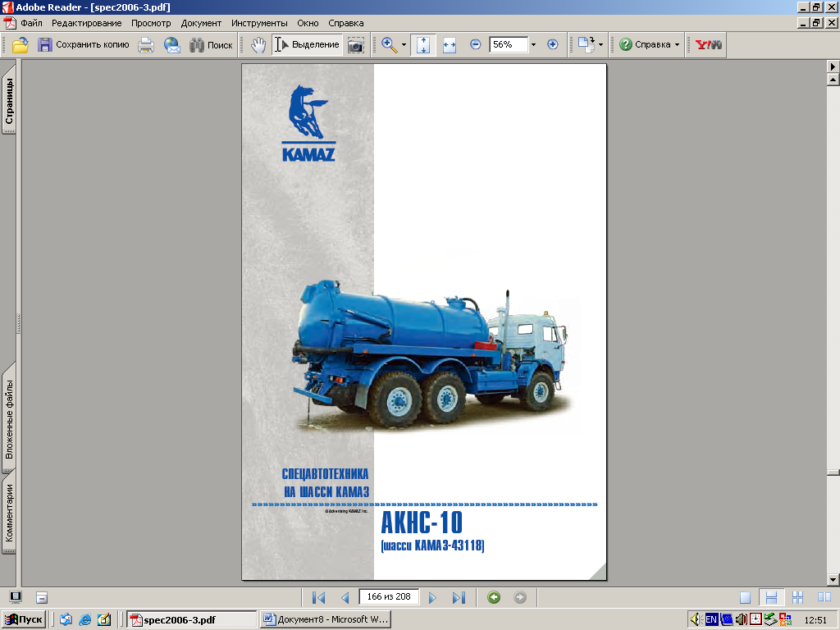Click the AKHC-10 title on the page
The width and height of the screenshot is (840, 630).
pos(422,523)
